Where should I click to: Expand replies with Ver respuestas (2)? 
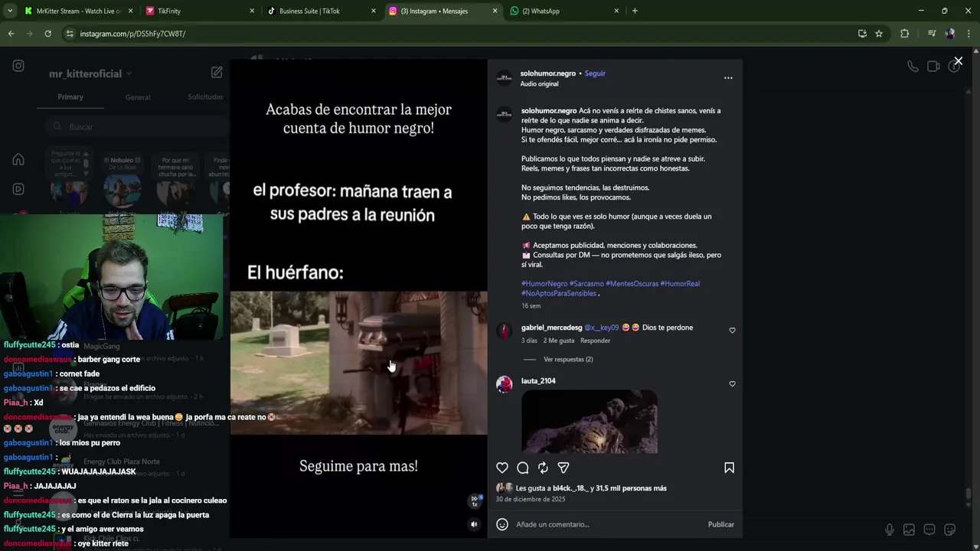tap(568, 359)
